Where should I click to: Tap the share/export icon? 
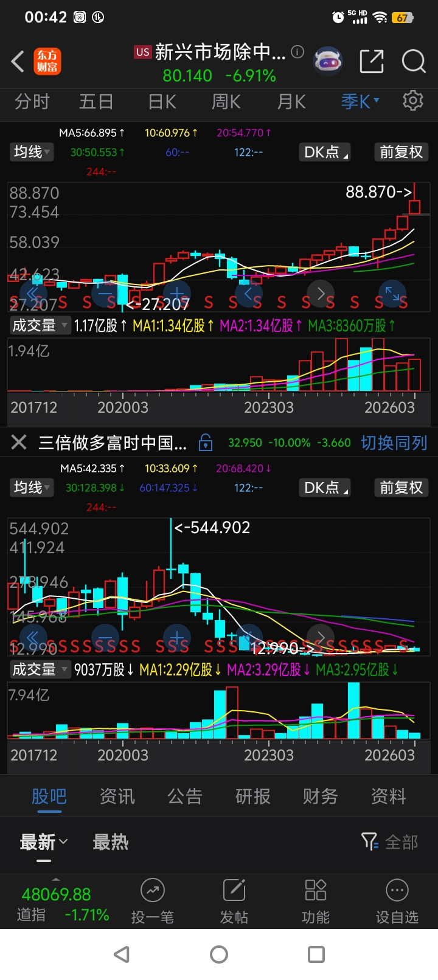372,61
